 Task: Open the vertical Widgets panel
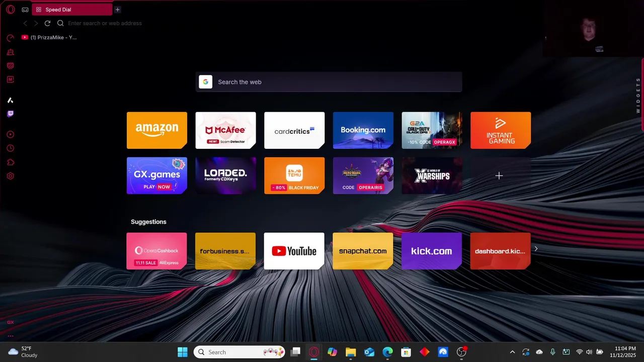638,95
